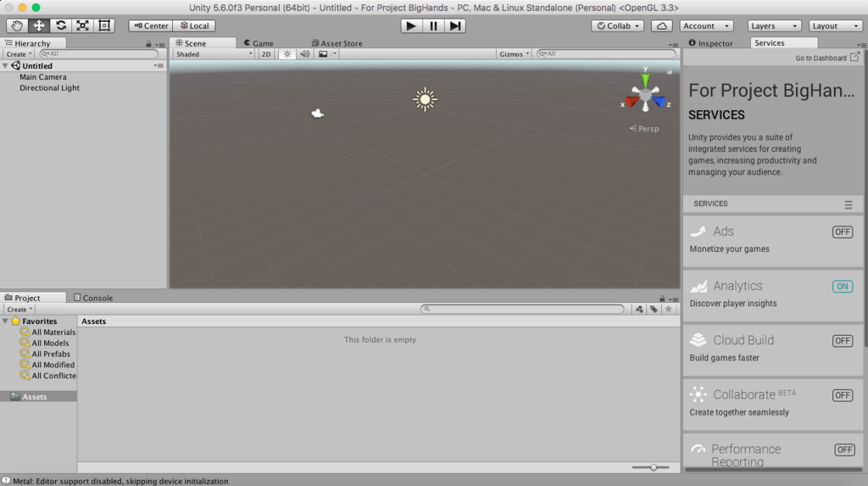Switch to the Game tab

tap(259, 43)
